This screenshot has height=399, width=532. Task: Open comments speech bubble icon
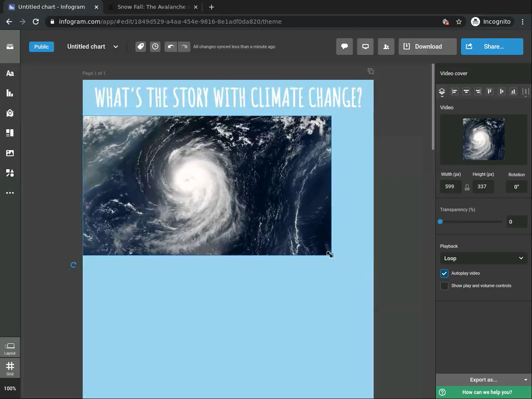[x=344, y=47]
